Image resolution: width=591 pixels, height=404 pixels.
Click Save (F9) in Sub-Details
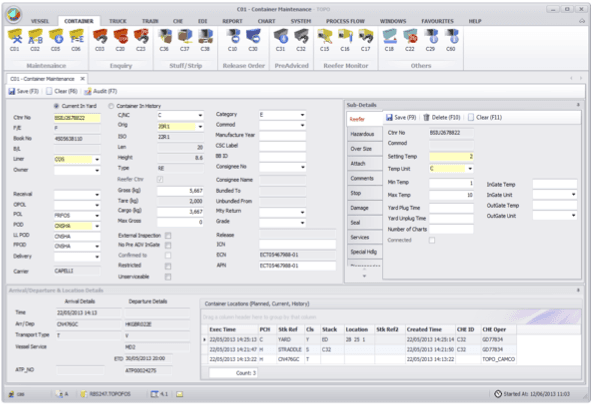(401, 118)
